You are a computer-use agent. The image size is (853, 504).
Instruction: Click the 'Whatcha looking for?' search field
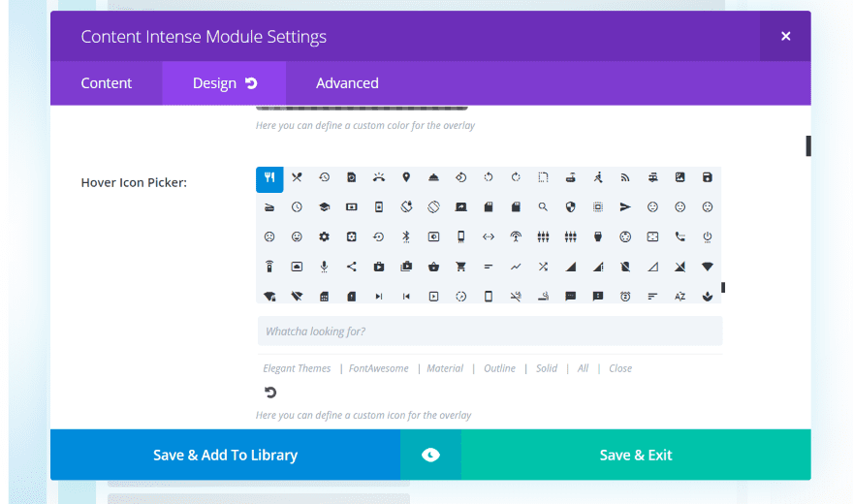pos(490,331)
